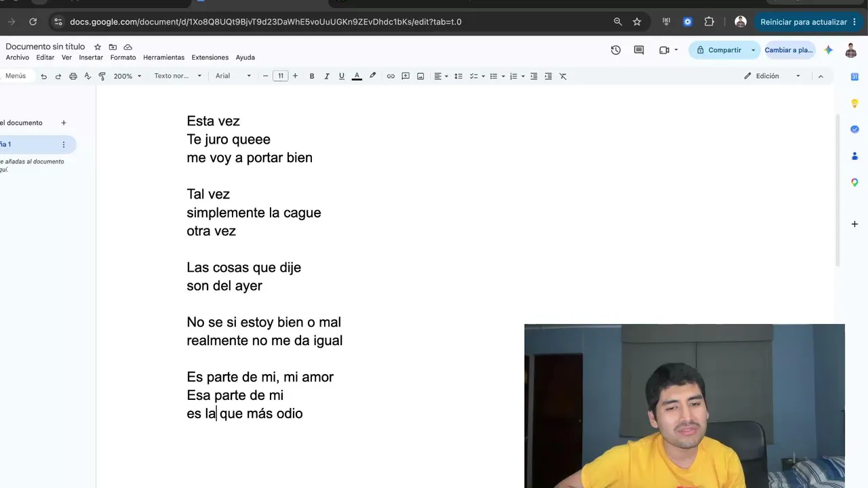Open checklist options arrow
This screenshot has height=488, width=868.
click(x=483, y=77)
